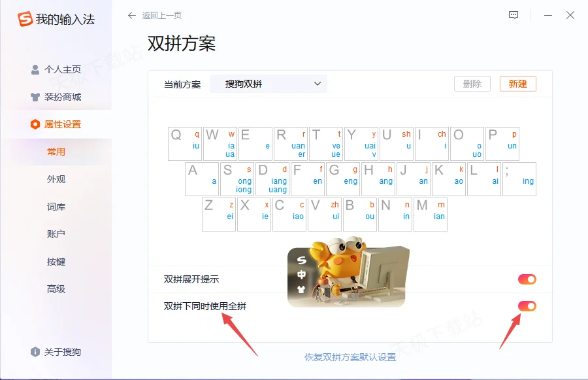Open the 账户 settings section

(56, 234)
